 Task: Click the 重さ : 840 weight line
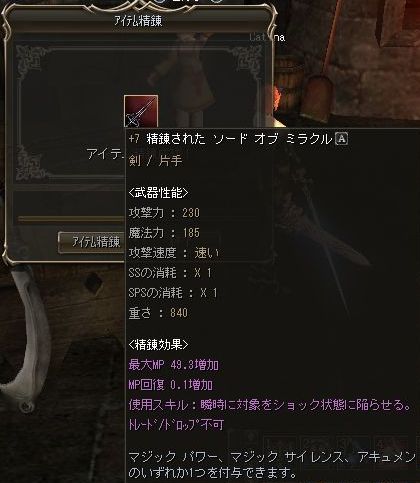[158, 313]
